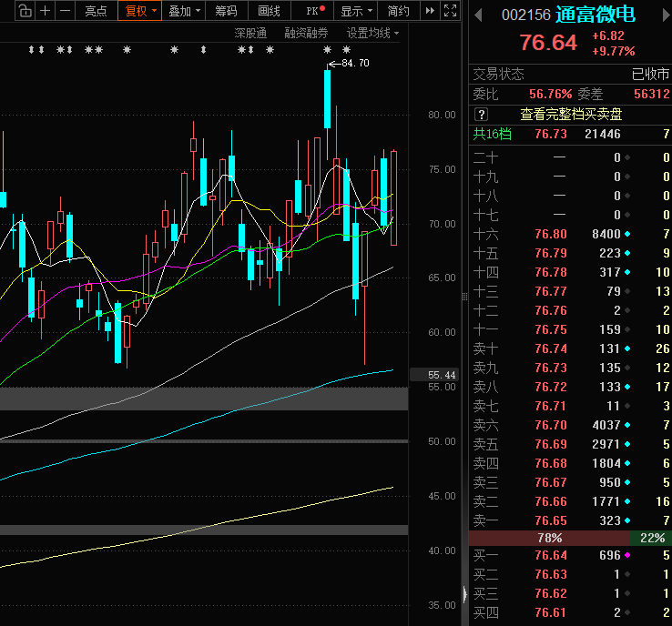Open the 显示 dropdown
The width and height of the screenshot is (672, 626).
(x=356, y=10)
